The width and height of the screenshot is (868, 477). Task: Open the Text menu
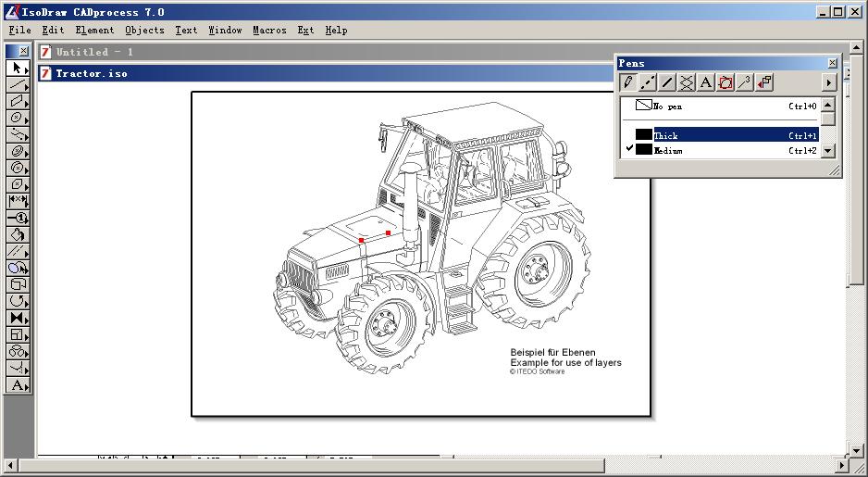pos(186,31)
